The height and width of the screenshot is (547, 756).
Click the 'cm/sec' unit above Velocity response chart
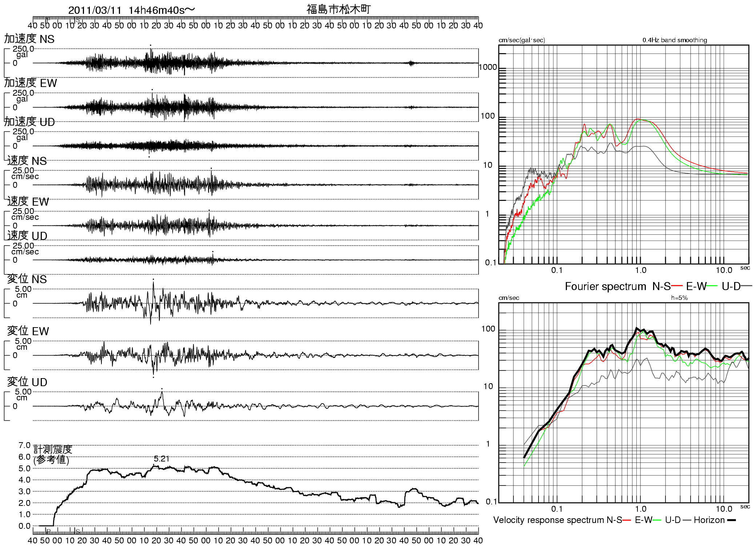point(509,298)
